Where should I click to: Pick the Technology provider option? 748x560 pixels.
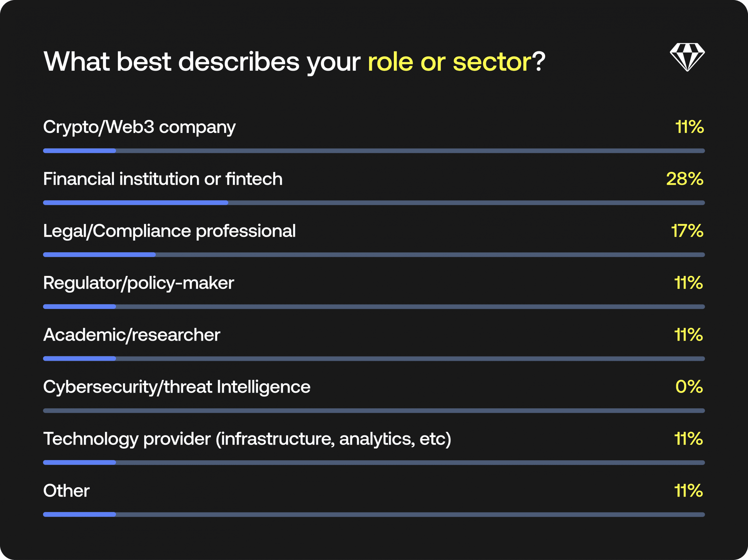coord(247,439)
